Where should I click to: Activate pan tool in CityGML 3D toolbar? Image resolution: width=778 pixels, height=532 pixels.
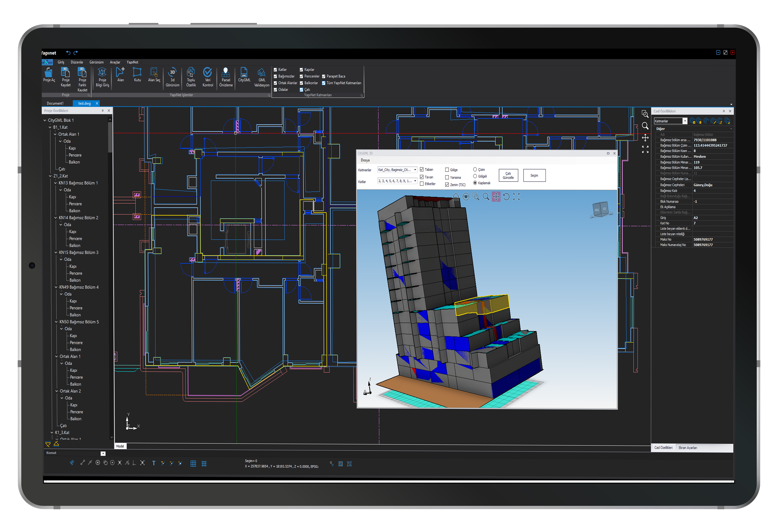click(x=496, y=197)
